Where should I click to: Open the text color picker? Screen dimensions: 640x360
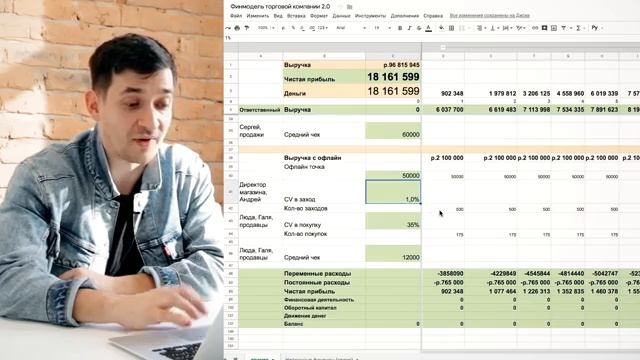tap(429, 28)
